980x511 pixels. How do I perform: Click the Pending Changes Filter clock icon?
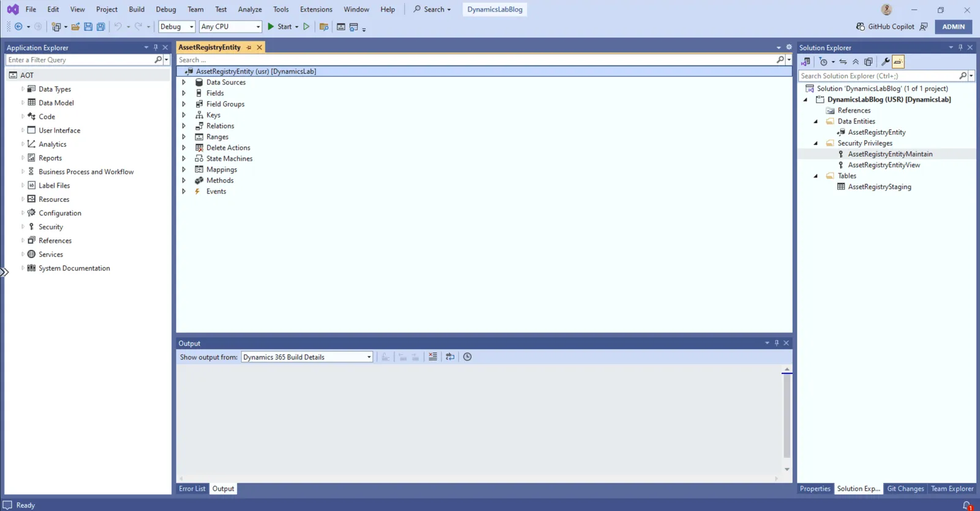coord(823,62)
